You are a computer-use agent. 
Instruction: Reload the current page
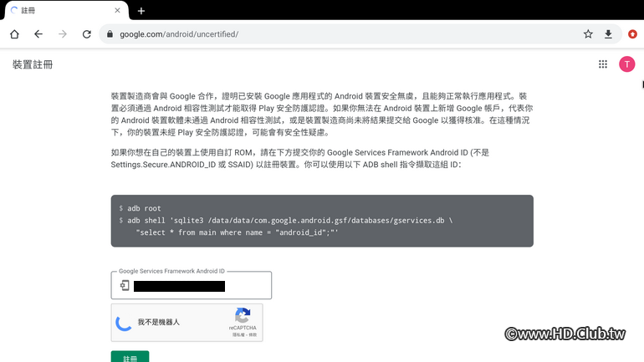click(x=87, y=34)
